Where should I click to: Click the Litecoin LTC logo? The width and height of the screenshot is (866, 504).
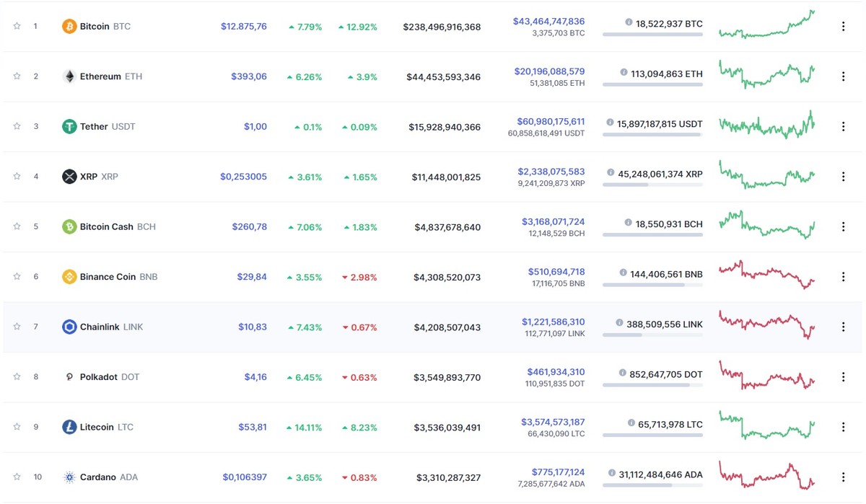click(x=70, y=426)
